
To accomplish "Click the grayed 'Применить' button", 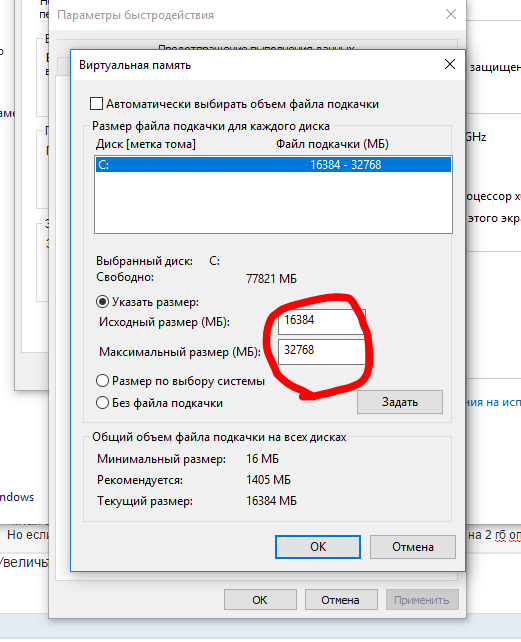I will click(422, 600).
